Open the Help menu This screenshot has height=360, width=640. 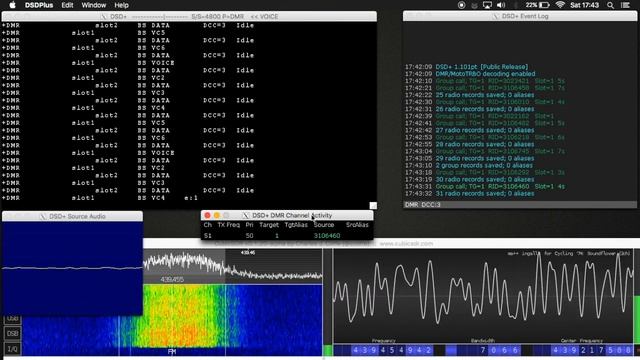click(x=121, y=5)
